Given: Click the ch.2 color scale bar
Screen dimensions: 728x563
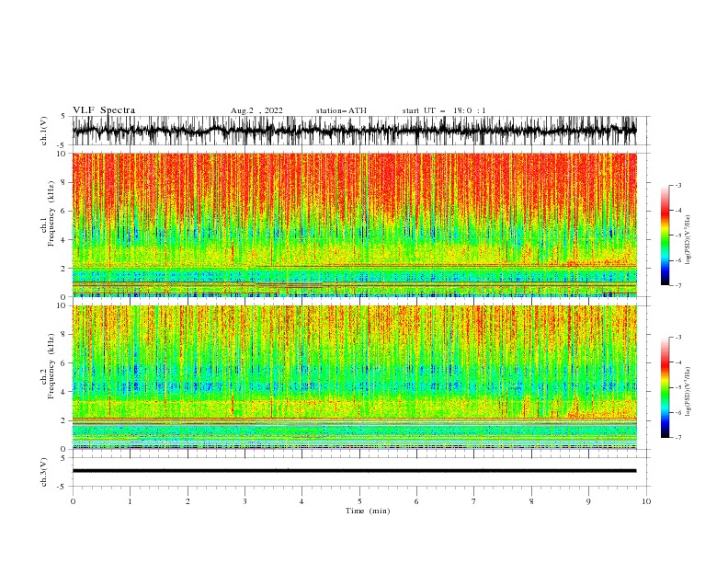Looking at the screenshot, I should click(665, 387).
